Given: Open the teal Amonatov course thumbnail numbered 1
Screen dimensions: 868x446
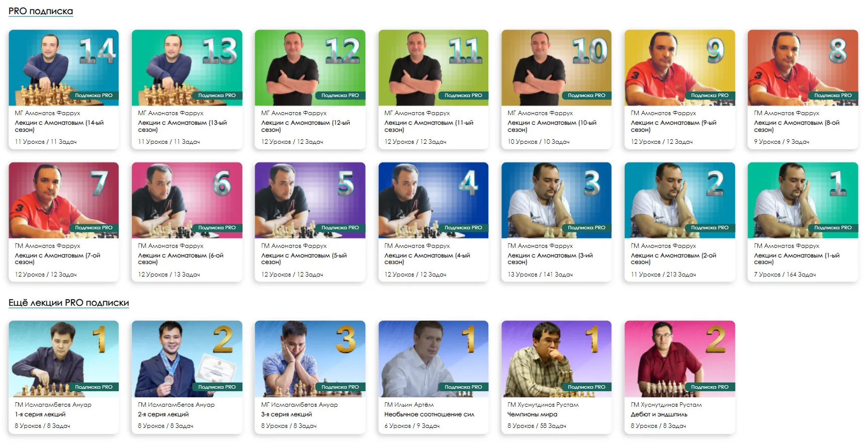Looking at the screenshot, I should pos(803,200).
